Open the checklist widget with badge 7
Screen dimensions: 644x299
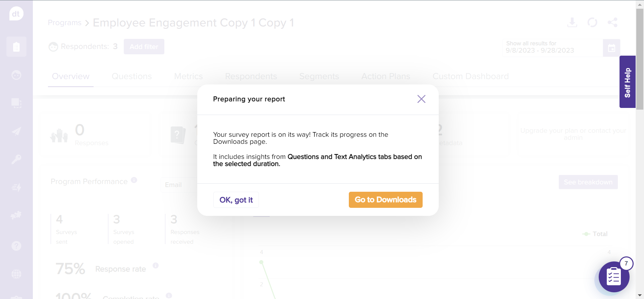click(x=614, y=277)
